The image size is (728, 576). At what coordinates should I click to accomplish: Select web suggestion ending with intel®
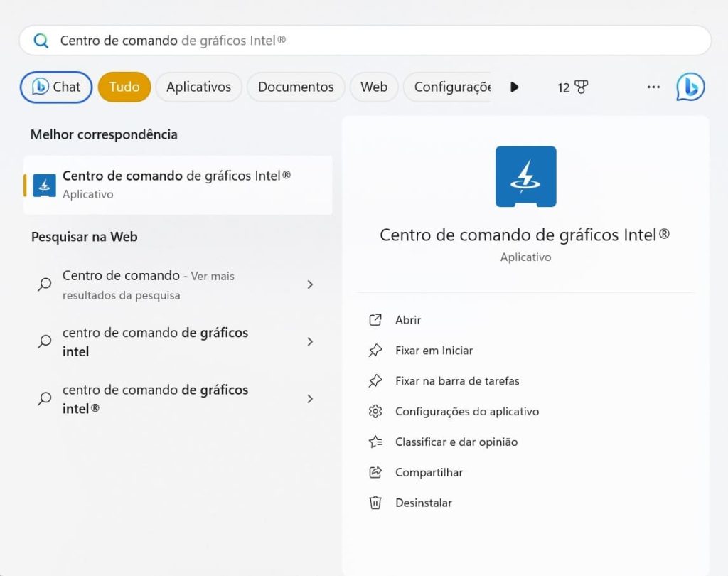pyautogui.click(x=178, y=399)
